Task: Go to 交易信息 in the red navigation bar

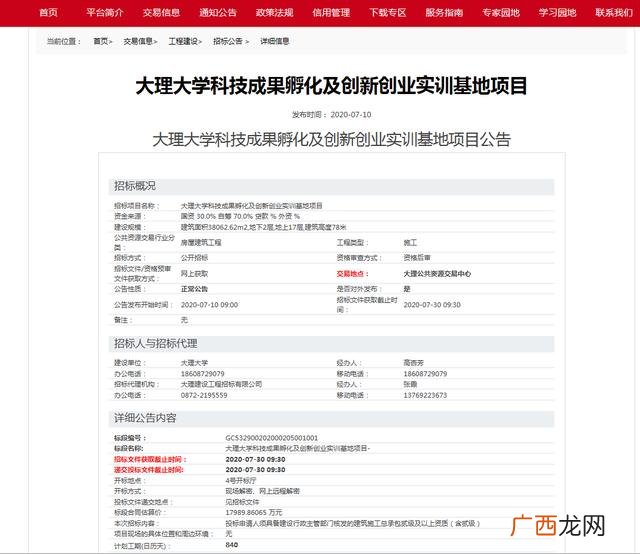Action: pyautogui.click(x=161, y=13)
